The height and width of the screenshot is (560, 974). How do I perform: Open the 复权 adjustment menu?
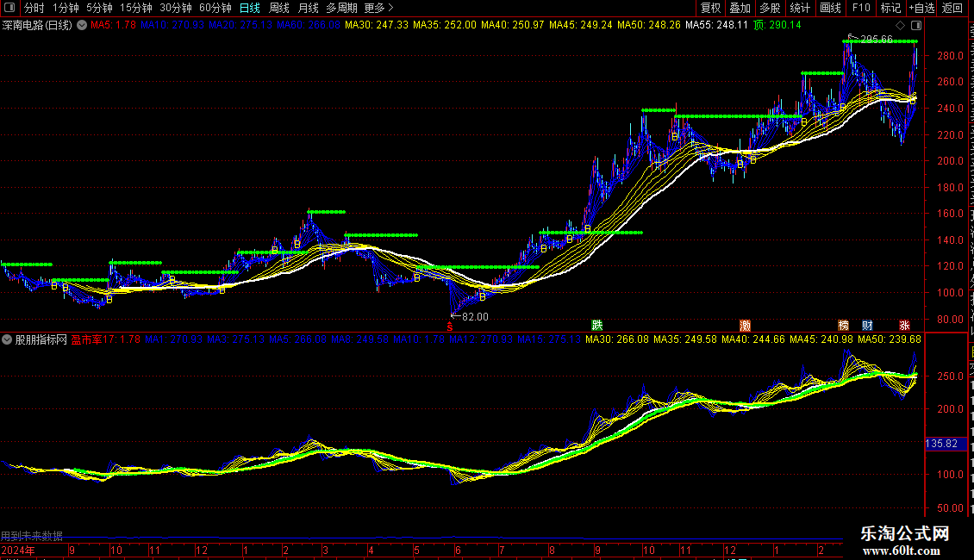click(710, 8)
